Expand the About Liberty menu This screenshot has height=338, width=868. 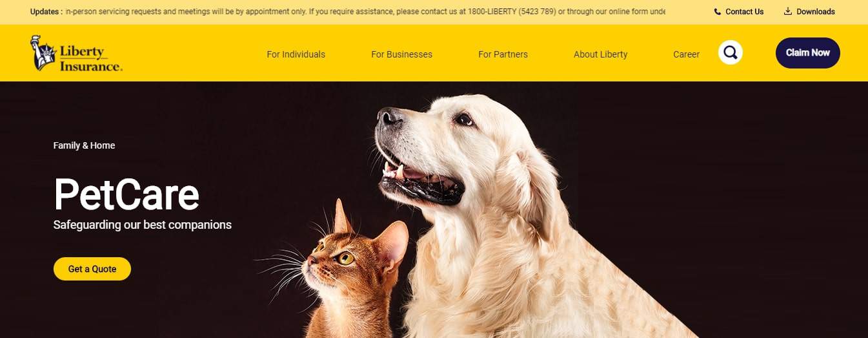click(x=601, y=54)
